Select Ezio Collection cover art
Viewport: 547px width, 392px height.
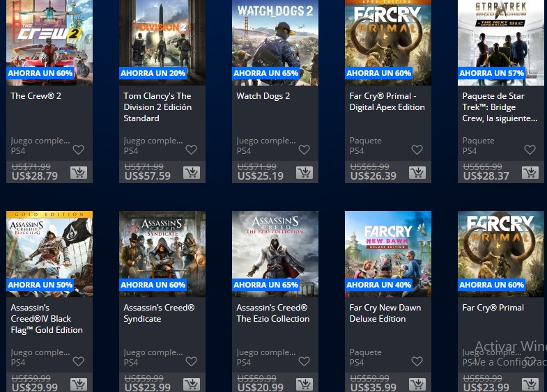(x=275, y=254)
